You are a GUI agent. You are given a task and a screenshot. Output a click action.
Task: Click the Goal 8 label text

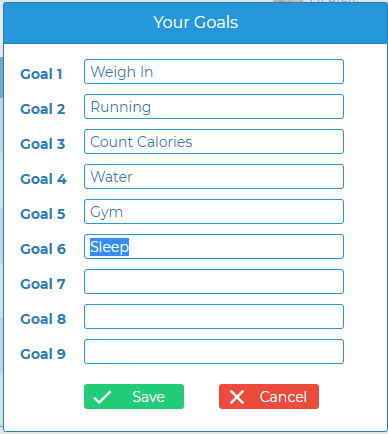click(x=43, y=319)
